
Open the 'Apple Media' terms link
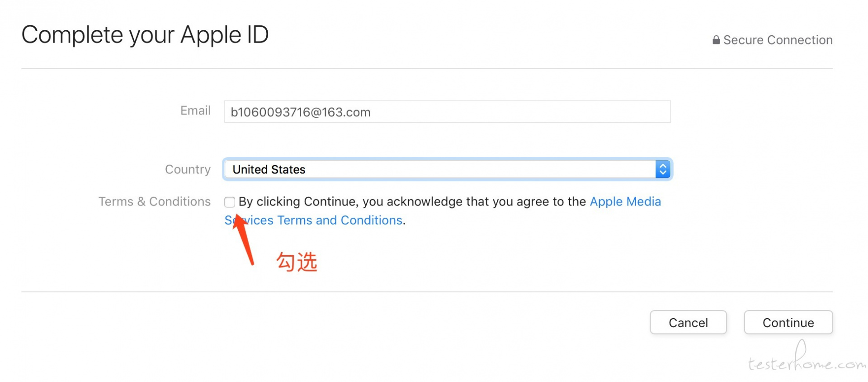coord(625,202)
